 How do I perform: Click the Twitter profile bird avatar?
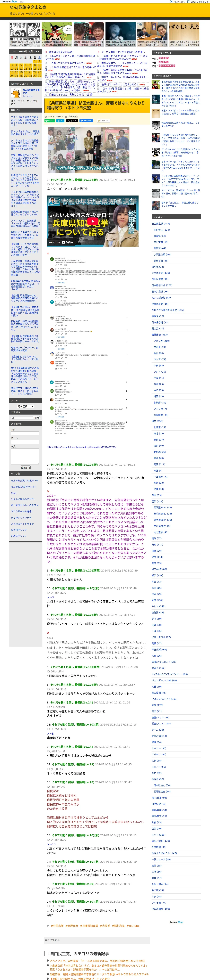tap(16, 92)
